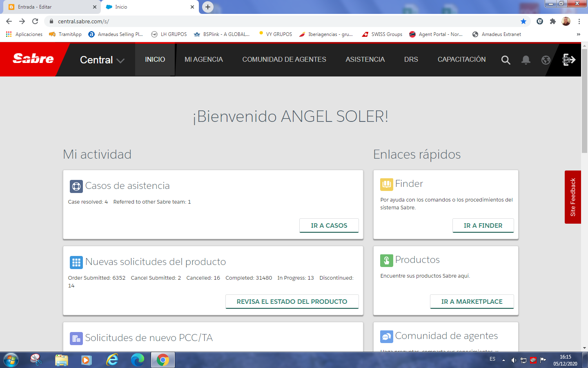Open MI AGENCIA menu
Viewport: 588px width, 368px height.
[x=204, y=60]
